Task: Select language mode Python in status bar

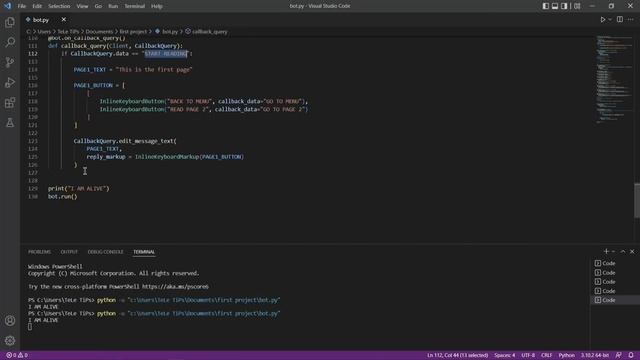Action: pyautogui.click(x=567, y=355)
